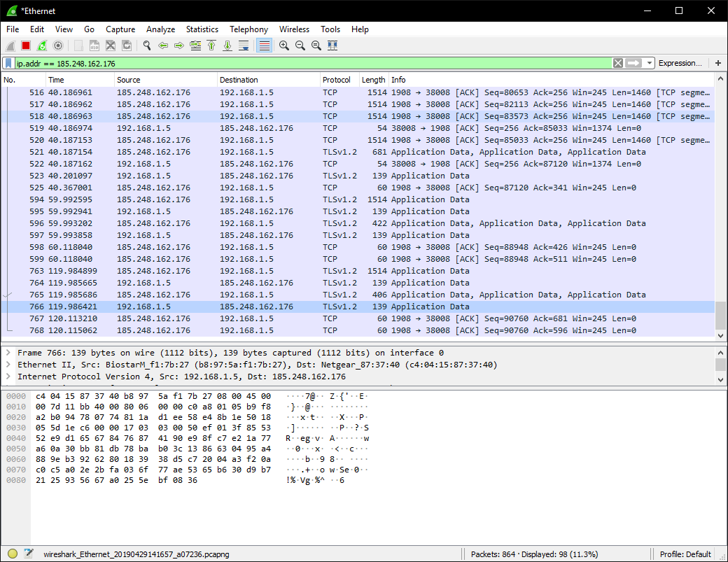
Task: Toggle auto-scroll during live capture
Action: point(244,45)
